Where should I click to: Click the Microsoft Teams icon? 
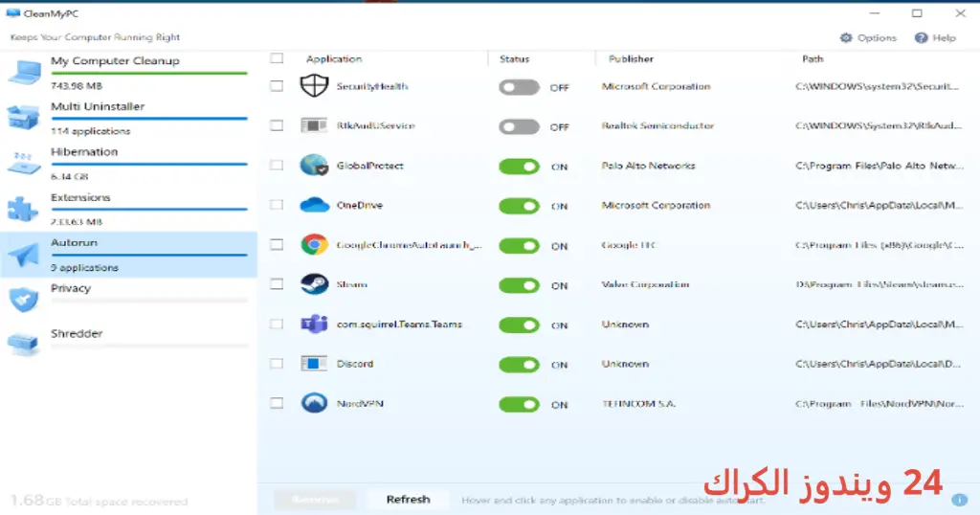[314, 324]
